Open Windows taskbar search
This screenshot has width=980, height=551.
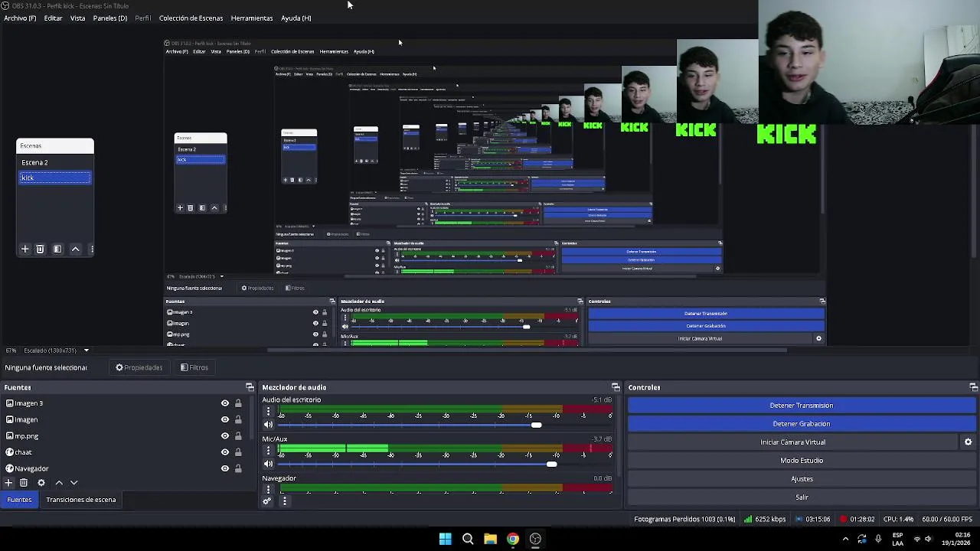click(x=468, y=539)
